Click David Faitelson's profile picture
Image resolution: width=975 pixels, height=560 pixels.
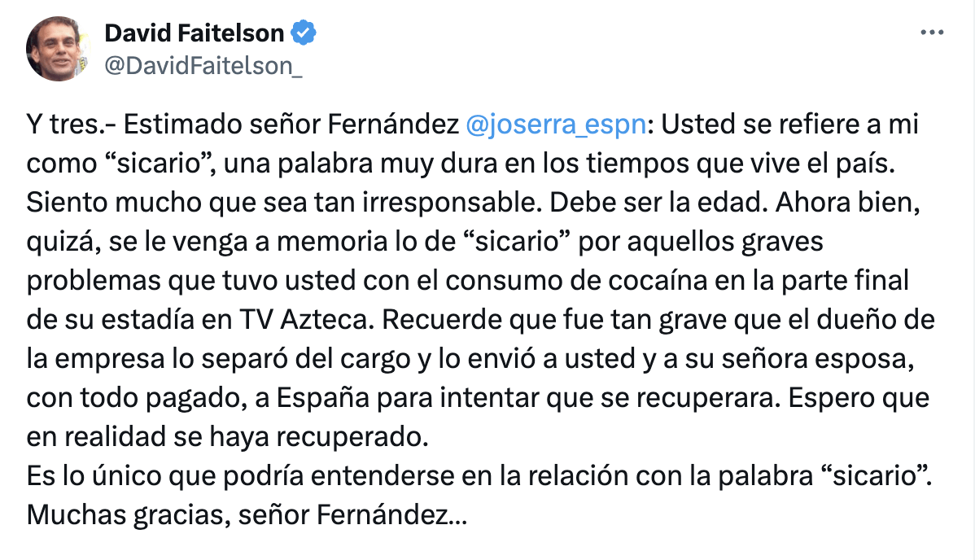click(58, 48)
